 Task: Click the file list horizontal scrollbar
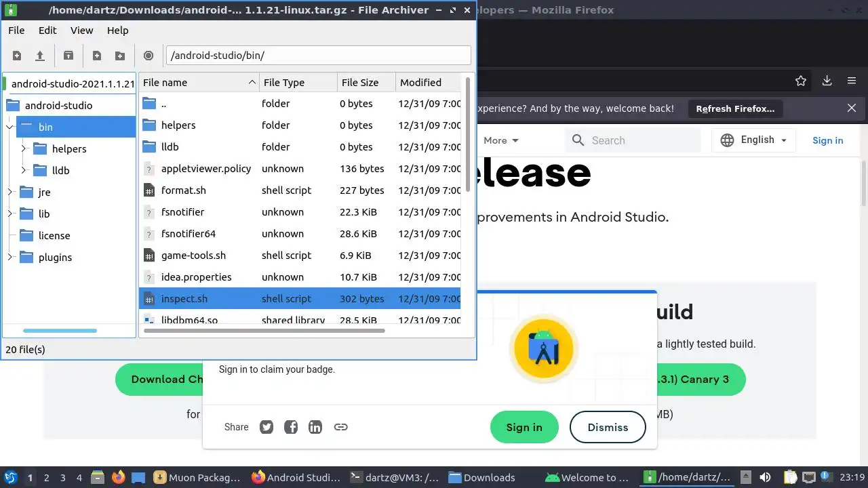click(x=264, y=331)
